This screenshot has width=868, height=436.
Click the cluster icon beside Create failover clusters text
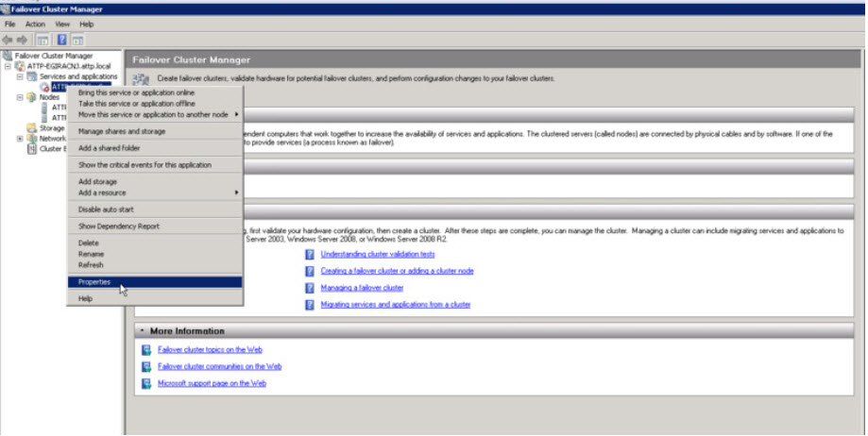[141, 79]
